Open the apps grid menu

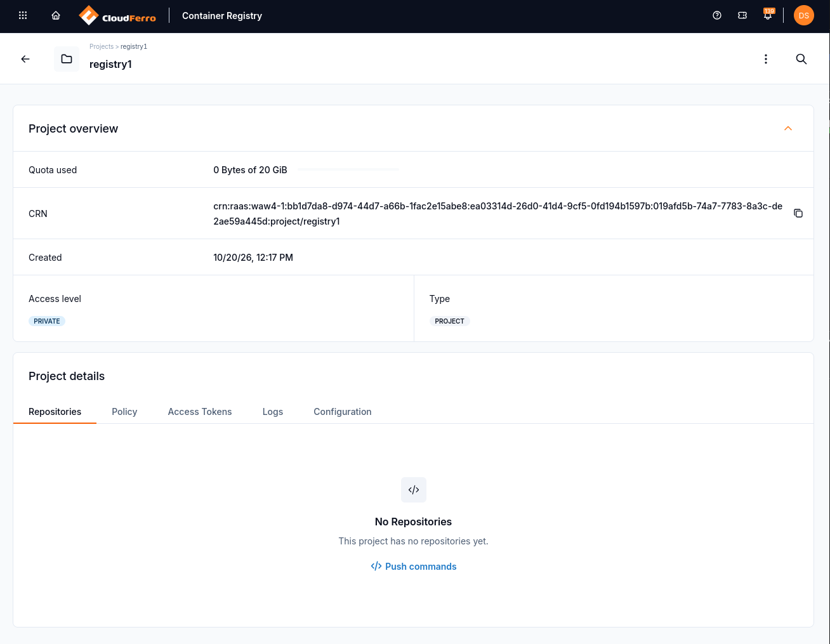point(23,15)
